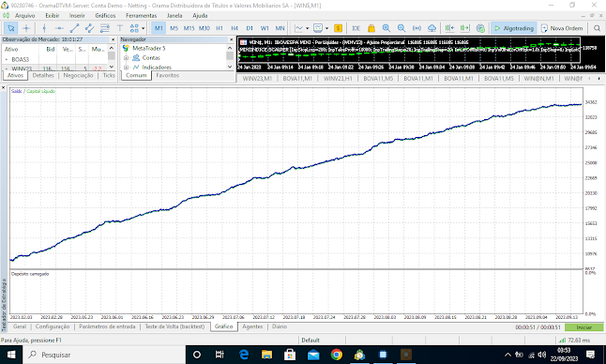Open the WIN@N,M1 chart tab
The width and height of the screenshot is (606, 364).
pos(538,79)
